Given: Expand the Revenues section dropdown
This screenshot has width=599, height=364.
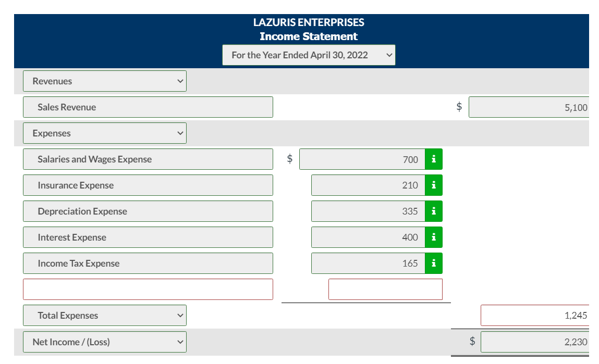Looking at the screenshot, I should click(x=180, y=81).
